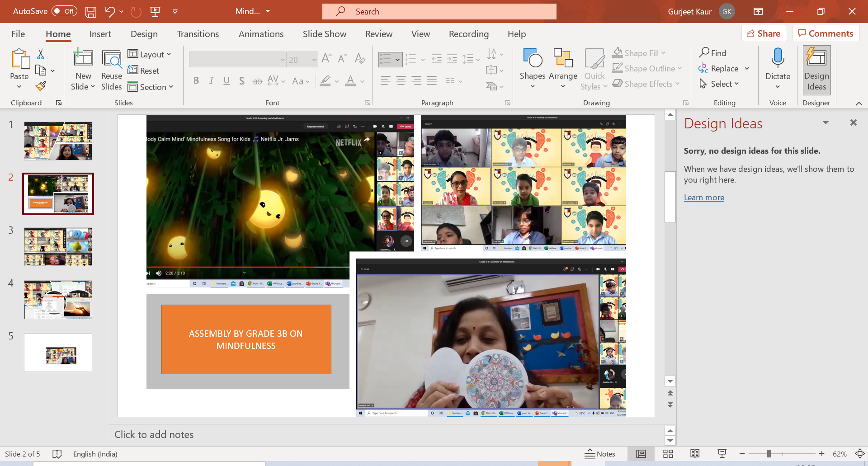Click Ribbon Display Options icon
The height and width of the screenshot is (466, 868).
[x=758, y=12]
